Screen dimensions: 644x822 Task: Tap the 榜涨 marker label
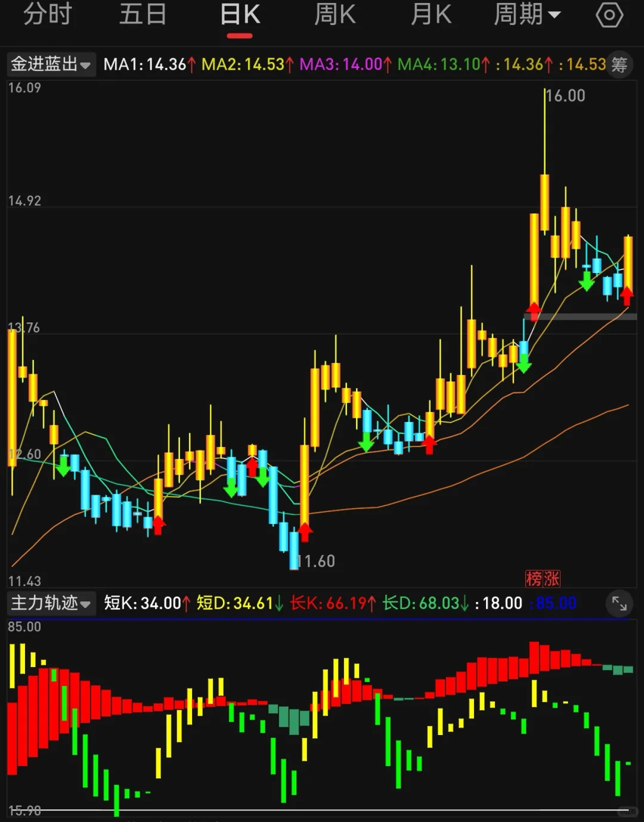point(543,578)
